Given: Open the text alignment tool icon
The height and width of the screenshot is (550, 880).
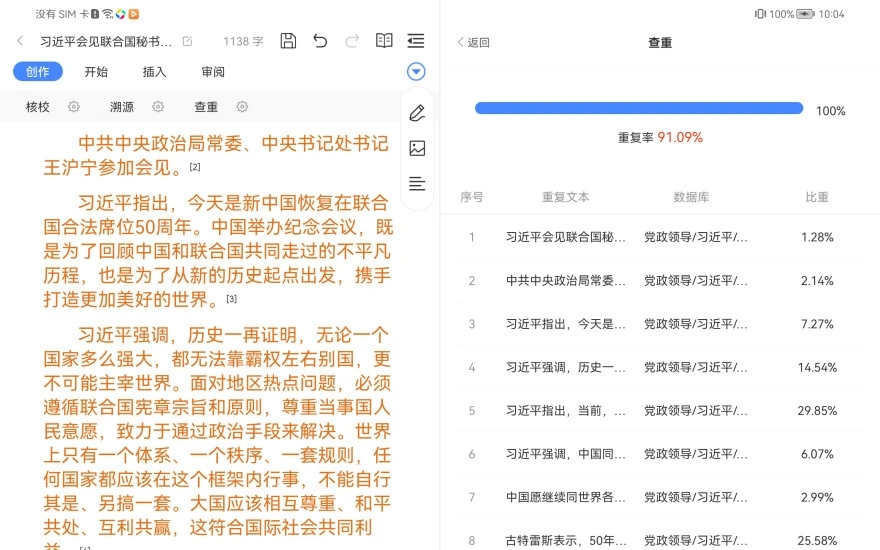Looking at the screenshot, I should point(417,184).
